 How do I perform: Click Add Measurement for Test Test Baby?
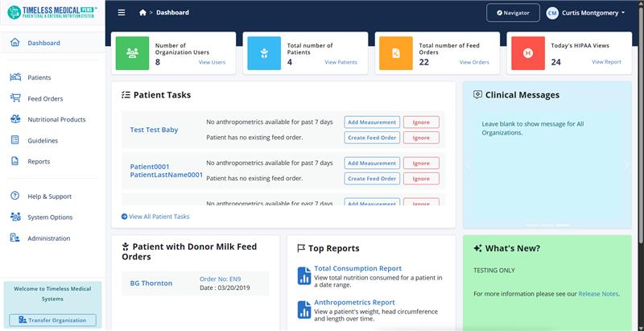(x=372, y=122)
